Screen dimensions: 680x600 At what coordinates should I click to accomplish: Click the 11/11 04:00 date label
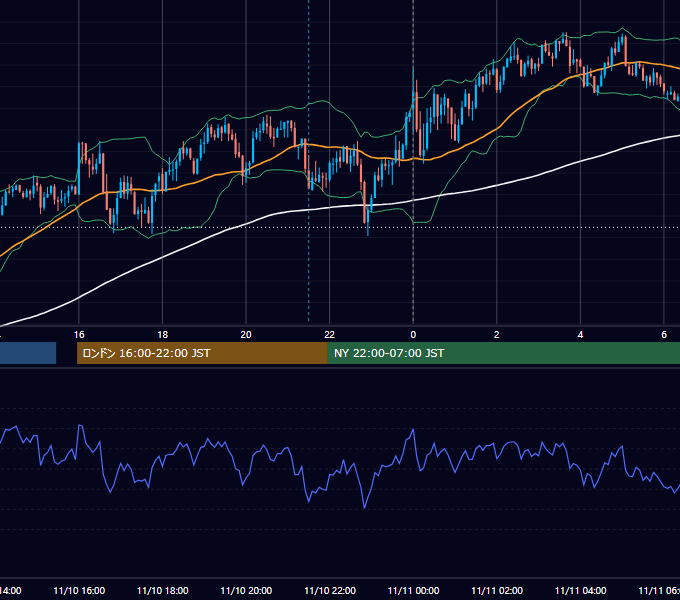(x=580, y=590)
